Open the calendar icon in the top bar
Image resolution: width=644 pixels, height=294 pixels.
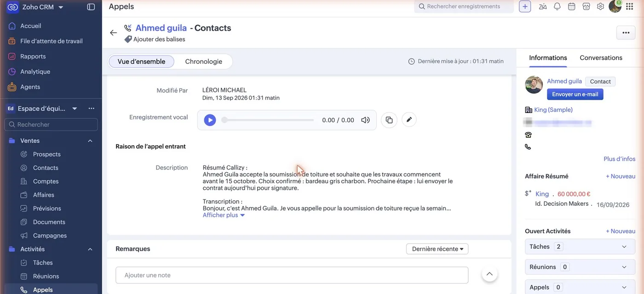pyautogui.click(x=571, y=6)
